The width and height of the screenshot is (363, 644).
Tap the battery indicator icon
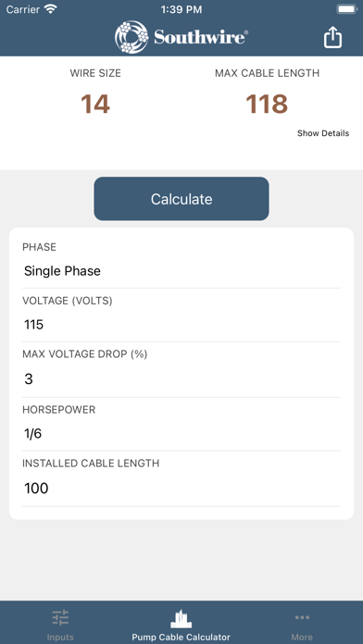347,9
